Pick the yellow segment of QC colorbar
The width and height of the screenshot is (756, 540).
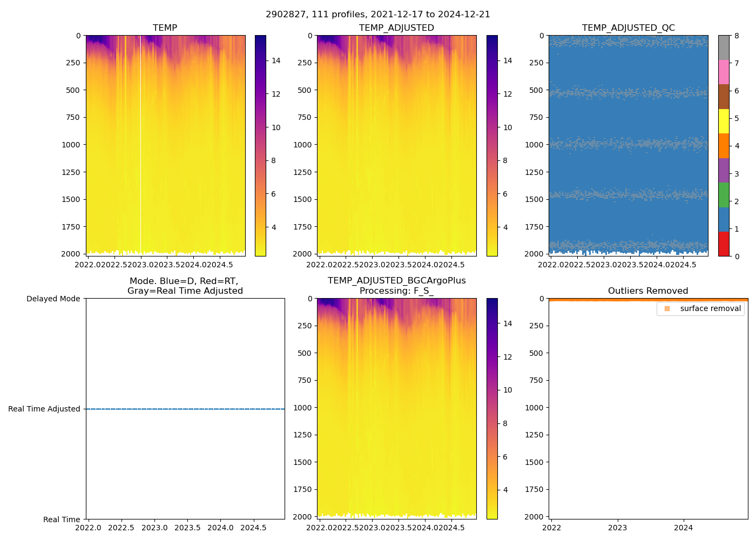724,122
